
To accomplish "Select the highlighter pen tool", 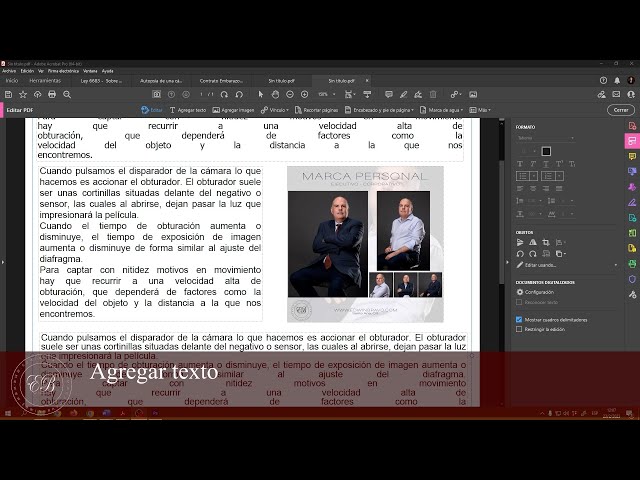I will (403, 95).
